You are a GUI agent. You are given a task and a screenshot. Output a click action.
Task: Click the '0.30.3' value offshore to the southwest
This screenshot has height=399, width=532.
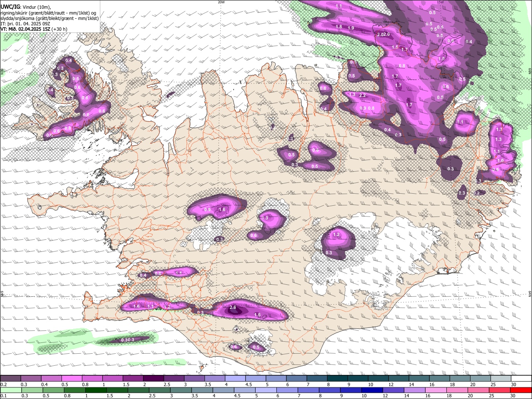tap(128, 340)
